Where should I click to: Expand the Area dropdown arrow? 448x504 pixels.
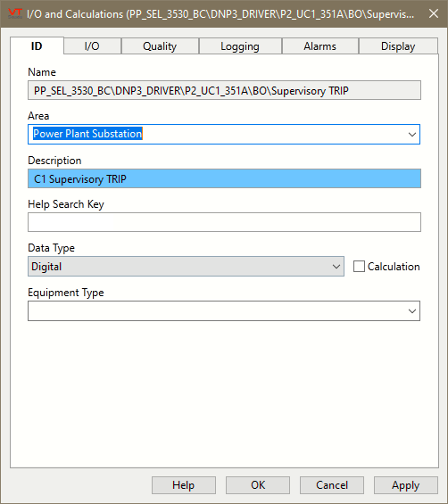(412, 135)
